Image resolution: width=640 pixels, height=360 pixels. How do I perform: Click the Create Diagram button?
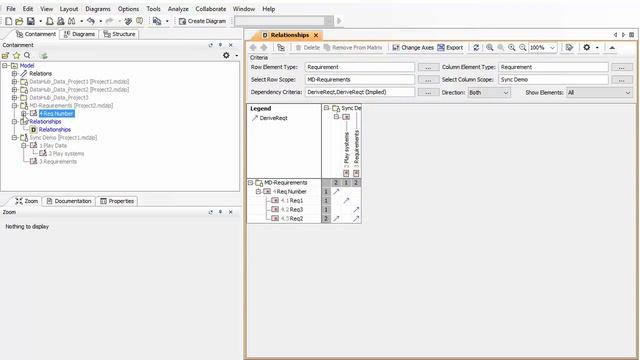coord(202,21)
